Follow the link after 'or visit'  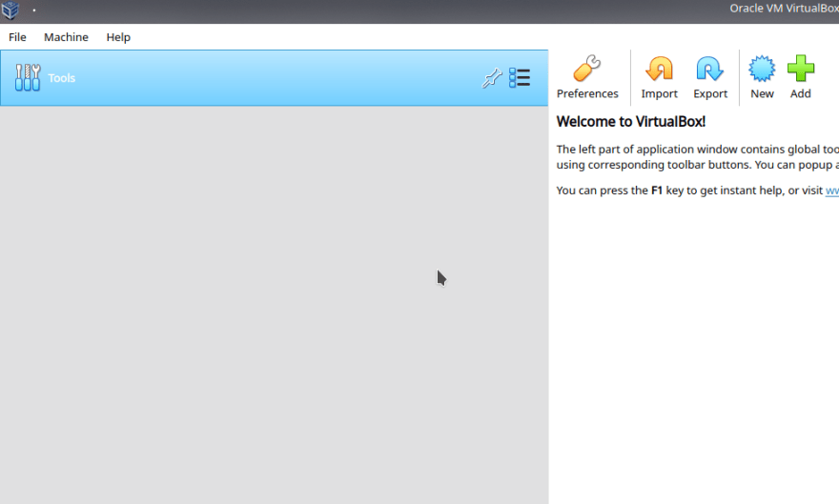click(832, 191)
